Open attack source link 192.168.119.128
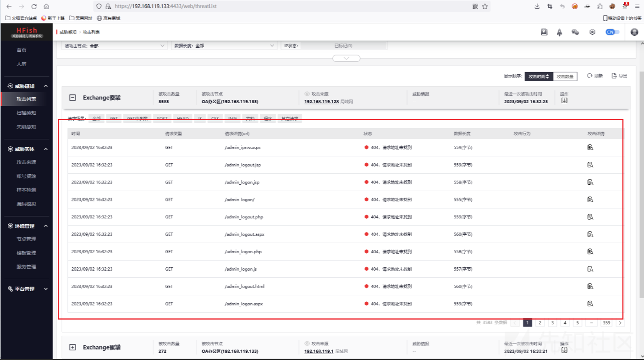Viewport: 644px width, 360px height. pyautogui.click(x=321, y=101)
